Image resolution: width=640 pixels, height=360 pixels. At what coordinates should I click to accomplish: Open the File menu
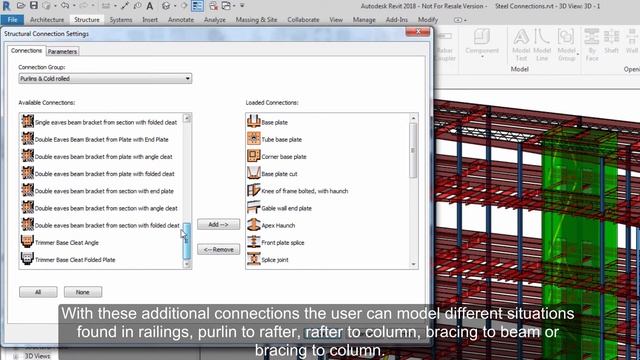tap(12, 20)
